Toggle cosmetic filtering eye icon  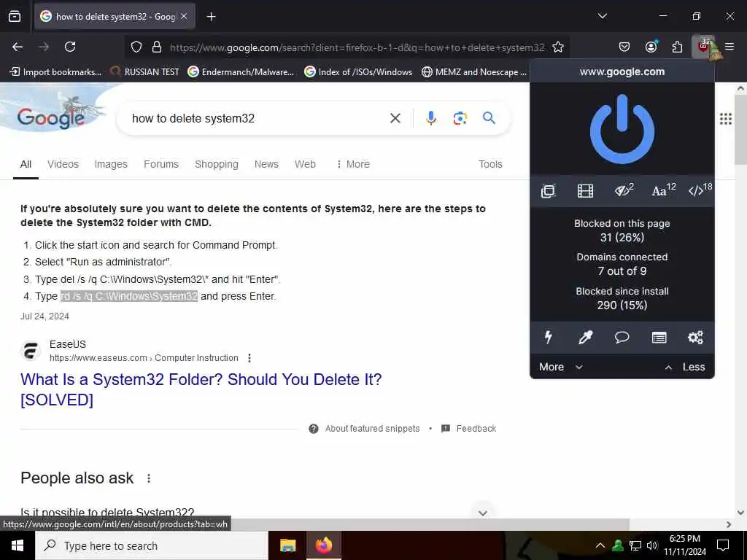click(x=624, y=190)
